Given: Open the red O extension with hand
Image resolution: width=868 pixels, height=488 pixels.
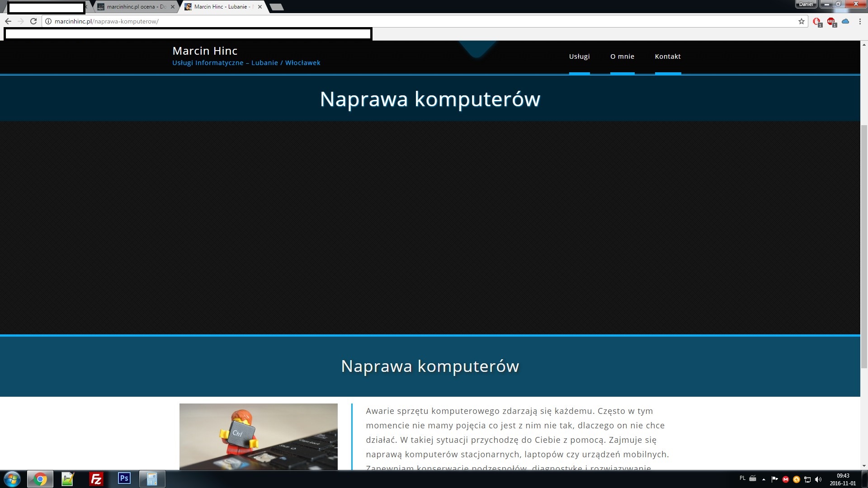Looking at the screenshot, I should tap(817, 22).
